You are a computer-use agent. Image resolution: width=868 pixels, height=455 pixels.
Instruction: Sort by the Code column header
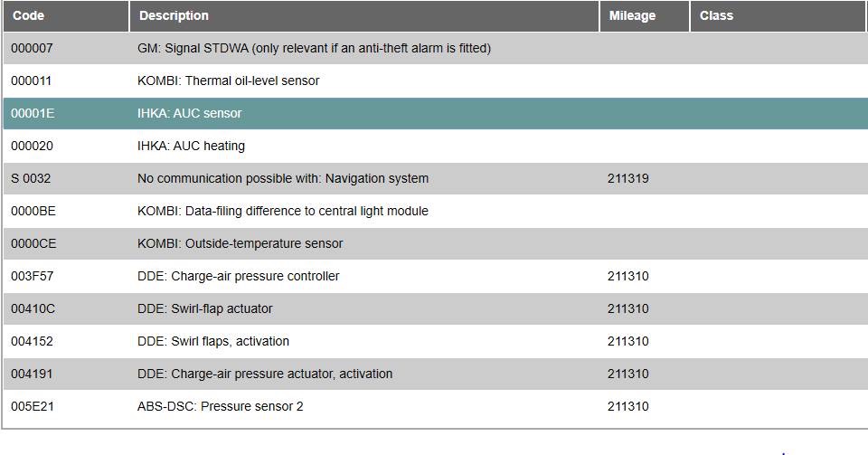pyautogui.click(x=66, y=16)
